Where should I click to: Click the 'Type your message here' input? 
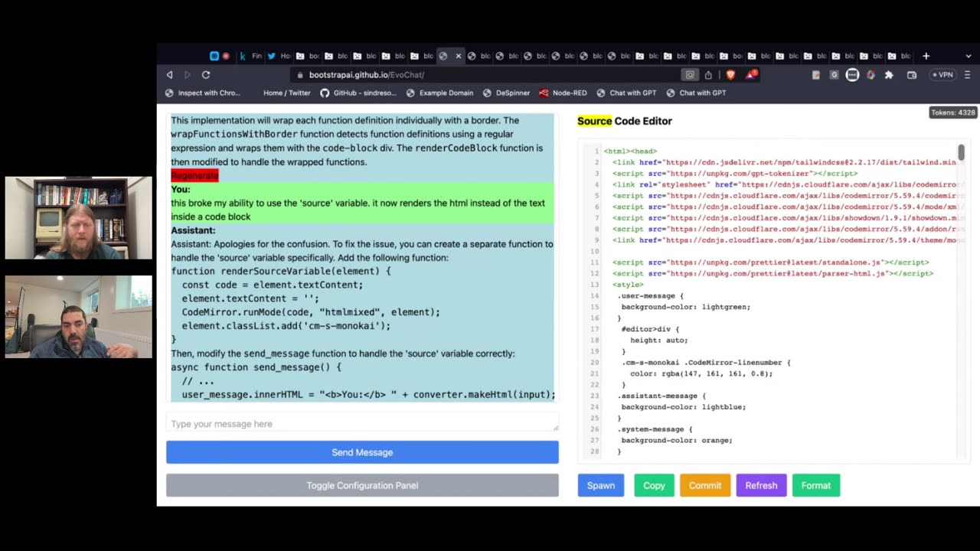point(362,424)
